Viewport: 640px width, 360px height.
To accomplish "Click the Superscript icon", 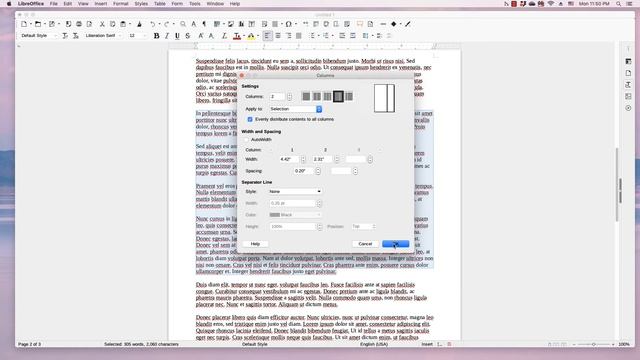I will (x=201, y=36).
